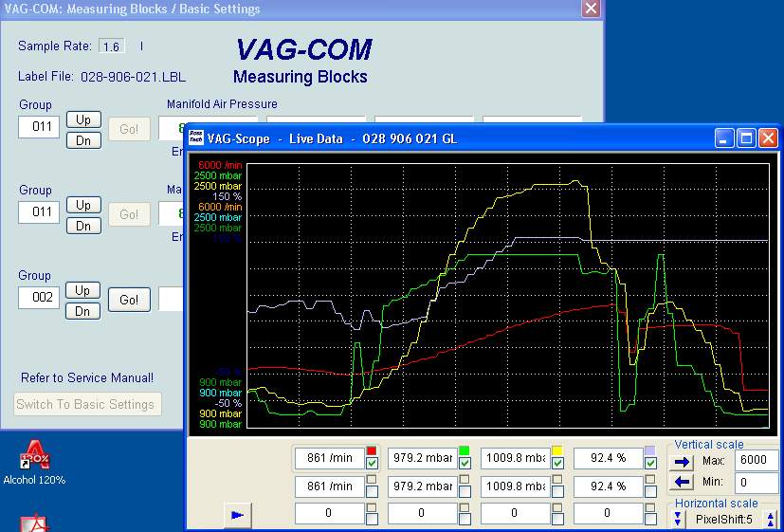
Task: Click the Vertical scale left-arrow button
Action: point(682,482)
